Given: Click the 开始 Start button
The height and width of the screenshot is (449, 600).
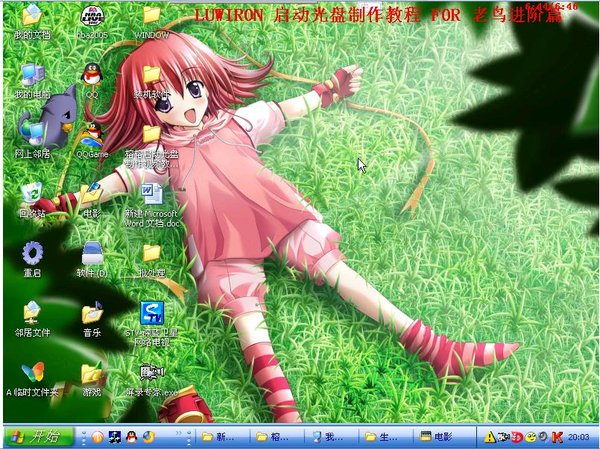Looking at the screenshot, I should click(x=38, y=436).
